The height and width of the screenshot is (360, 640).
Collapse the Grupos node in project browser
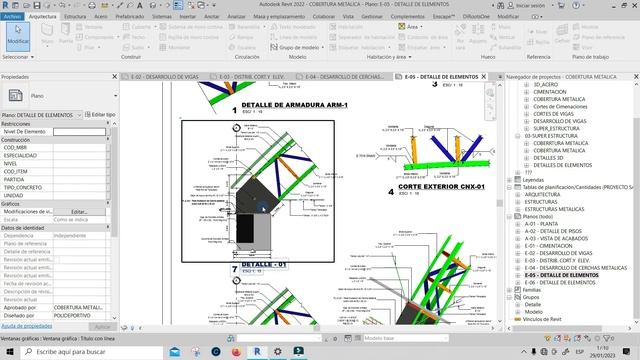coord(509,298)
